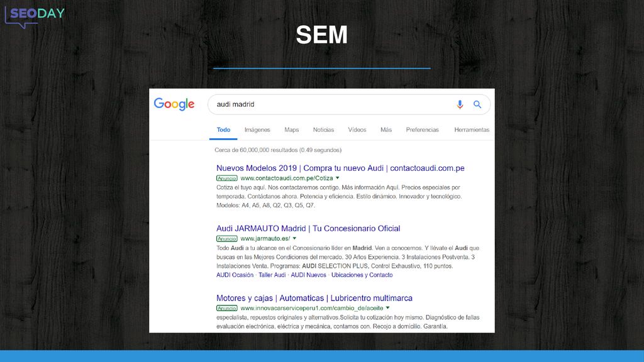Click the Anuncio badge next to contactoaudi.com.pe

pos(226,178)
